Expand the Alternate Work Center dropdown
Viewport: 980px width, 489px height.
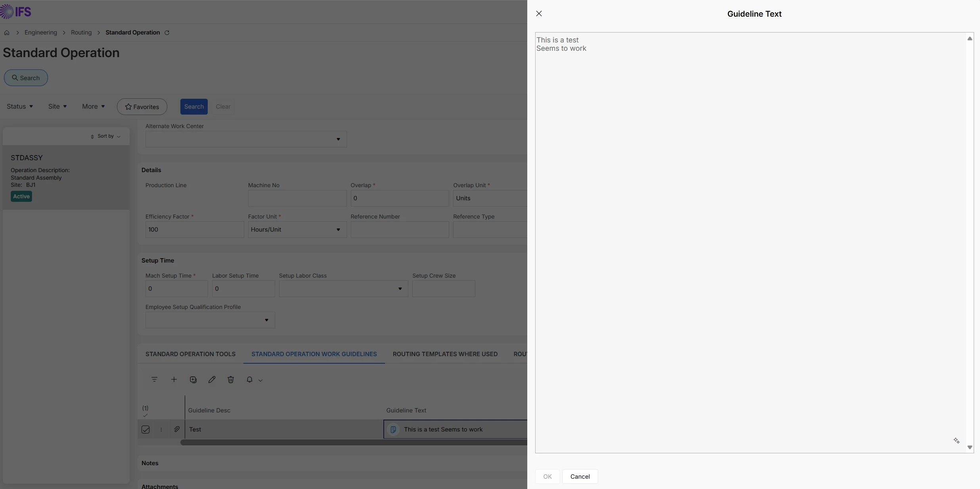pyautogui.click(x=338, y=139)
